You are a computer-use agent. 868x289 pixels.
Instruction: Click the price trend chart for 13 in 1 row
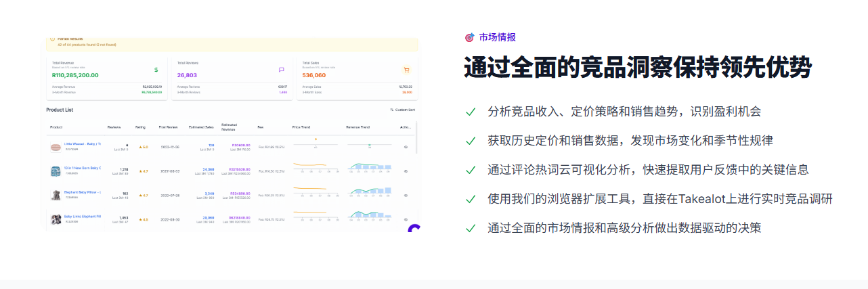tap(316, 168)
